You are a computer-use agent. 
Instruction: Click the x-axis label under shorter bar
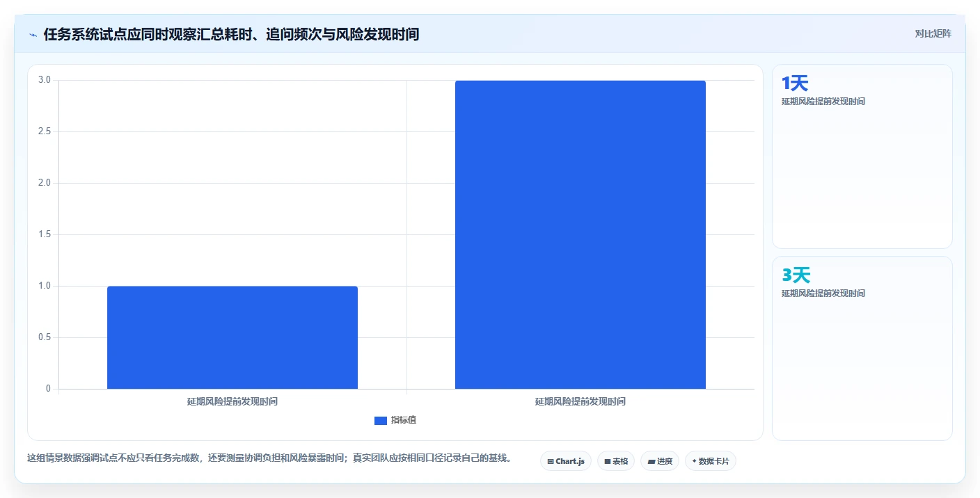(x=232, y=401)
